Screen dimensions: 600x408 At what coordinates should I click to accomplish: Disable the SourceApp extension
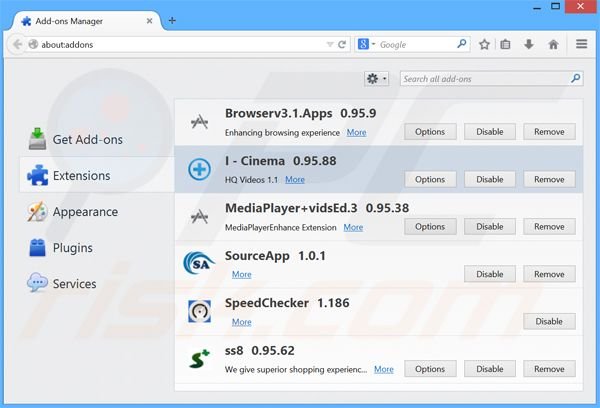(x=489, y=274)
